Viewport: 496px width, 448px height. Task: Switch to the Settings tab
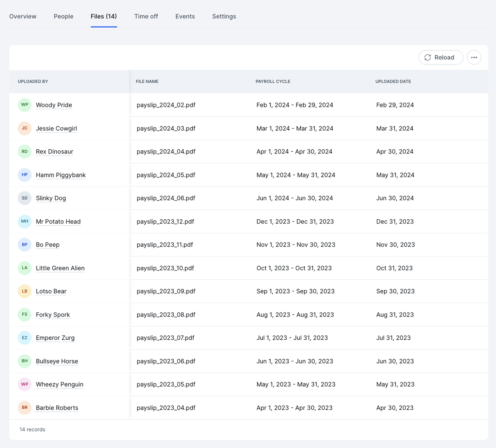coord(224,16)
